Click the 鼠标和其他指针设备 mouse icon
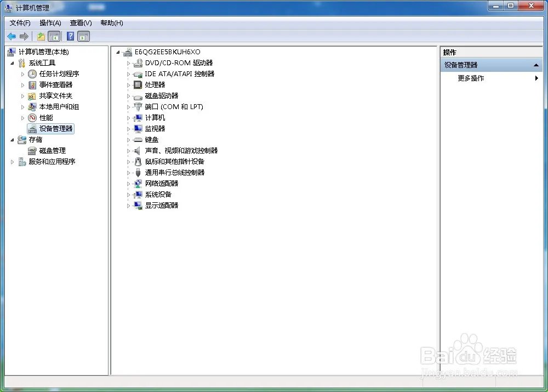 [x=138, y=162]
